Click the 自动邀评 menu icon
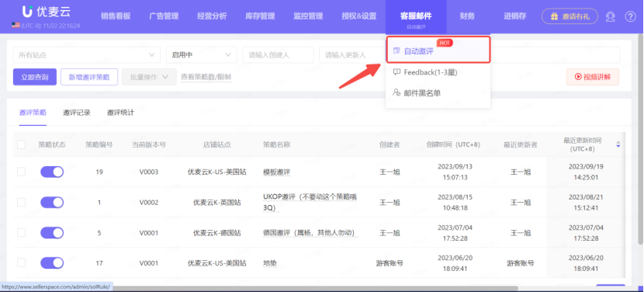 click(396, 51)
